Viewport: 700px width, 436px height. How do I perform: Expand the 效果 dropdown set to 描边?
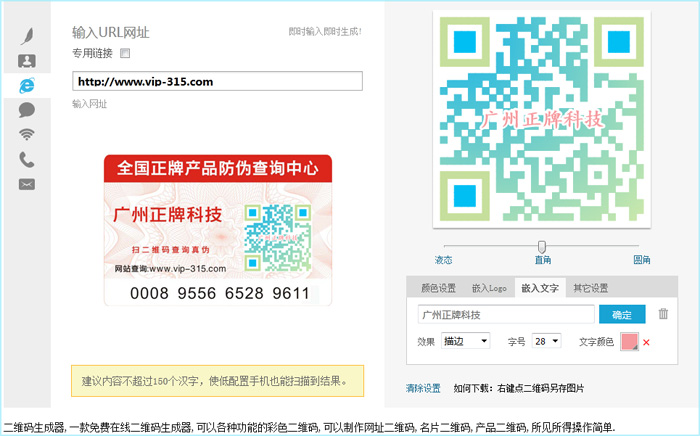coord(465,341)
